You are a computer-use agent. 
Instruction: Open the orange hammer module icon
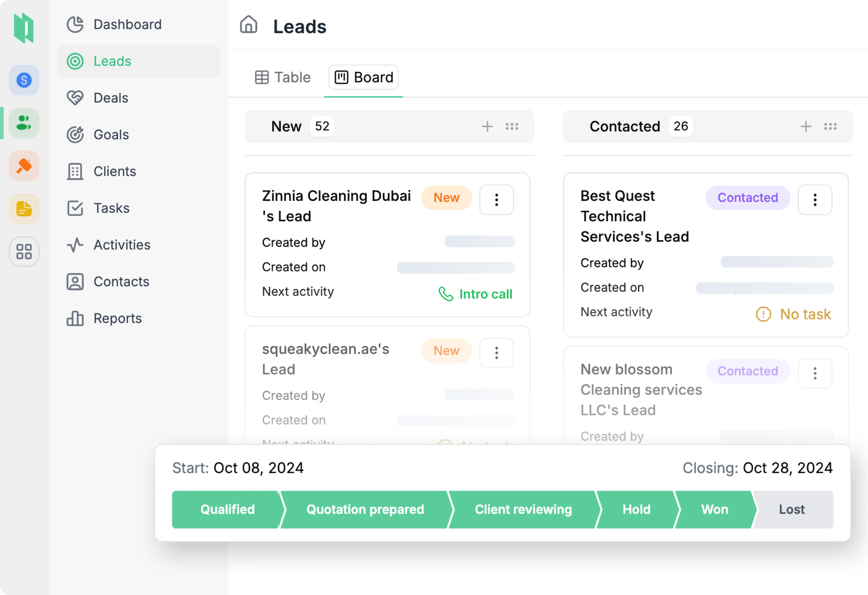(24, 166)
